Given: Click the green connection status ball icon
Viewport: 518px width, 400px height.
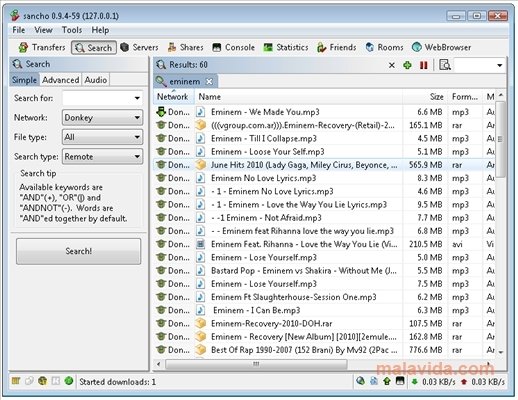Looking at the screenshot, I should tap(69, 381).
